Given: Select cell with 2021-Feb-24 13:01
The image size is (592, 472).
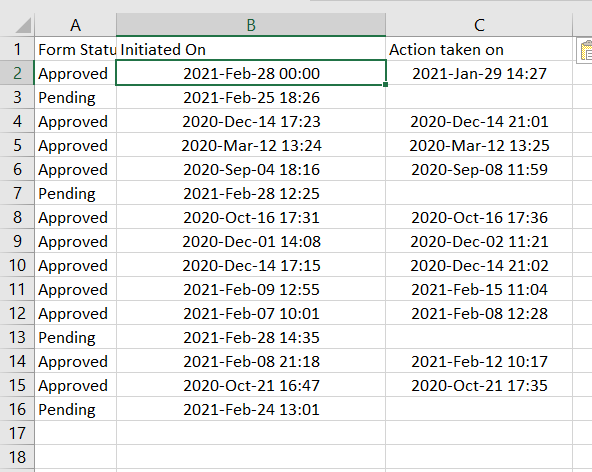Looking at the screenshot, I should coord(251,409).
